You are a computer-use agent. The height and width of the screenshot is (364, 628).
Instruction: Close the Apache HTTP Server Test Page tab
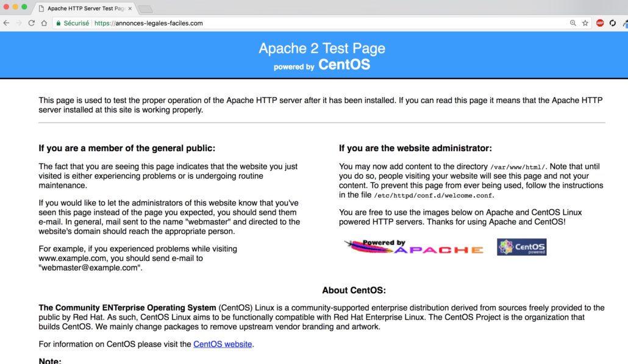coord(130,9)
